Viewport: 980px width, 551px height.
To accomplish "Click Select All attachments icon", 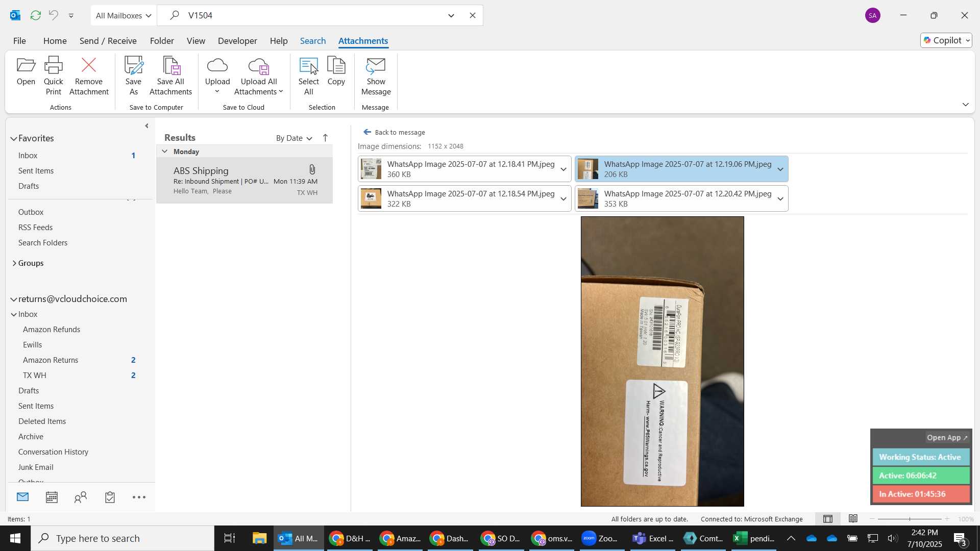I will pyautogui.click(x=308, y=66).
